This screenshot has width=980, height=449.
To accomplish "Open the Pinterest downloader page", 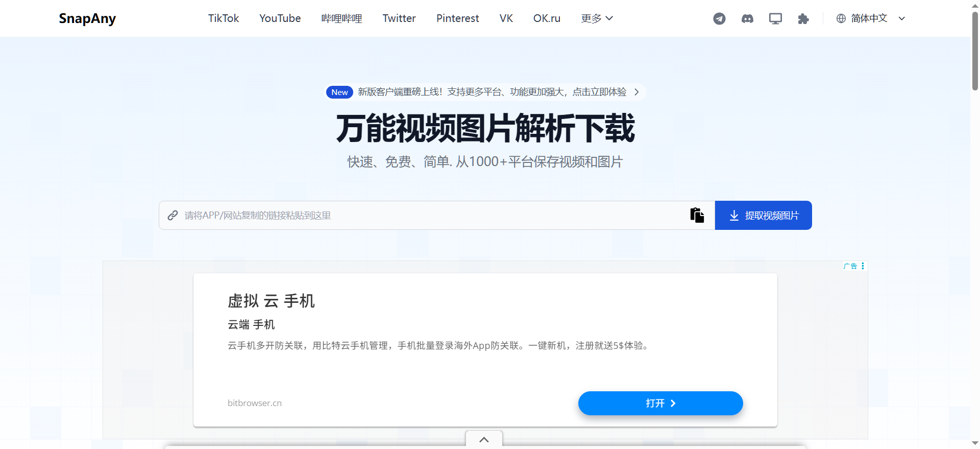I will [458, 18].
